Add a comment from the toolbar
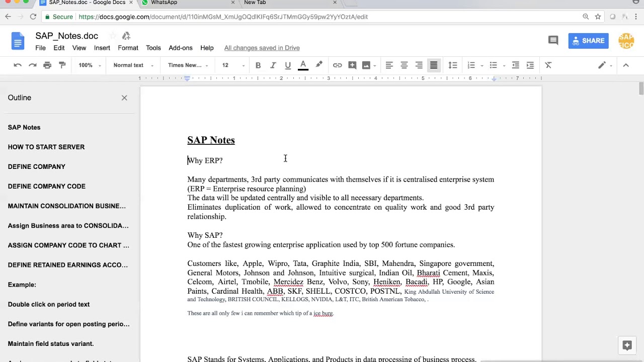This screenshot has height=362, width=644. pos(352,65)
